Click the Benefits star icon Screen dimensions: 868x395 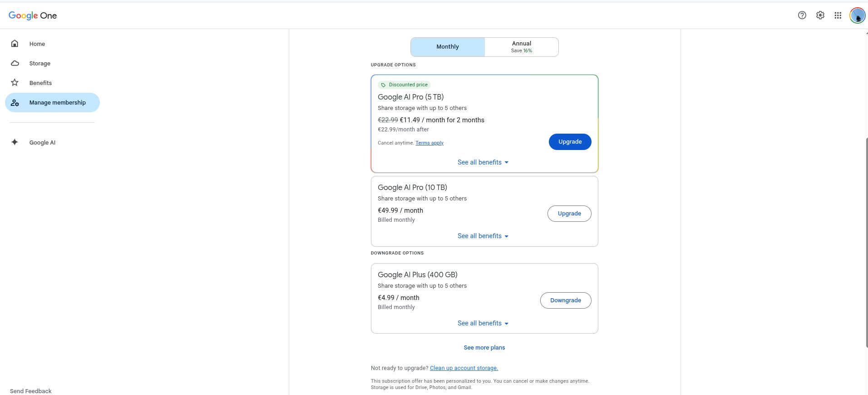click(x=15, y=83)
